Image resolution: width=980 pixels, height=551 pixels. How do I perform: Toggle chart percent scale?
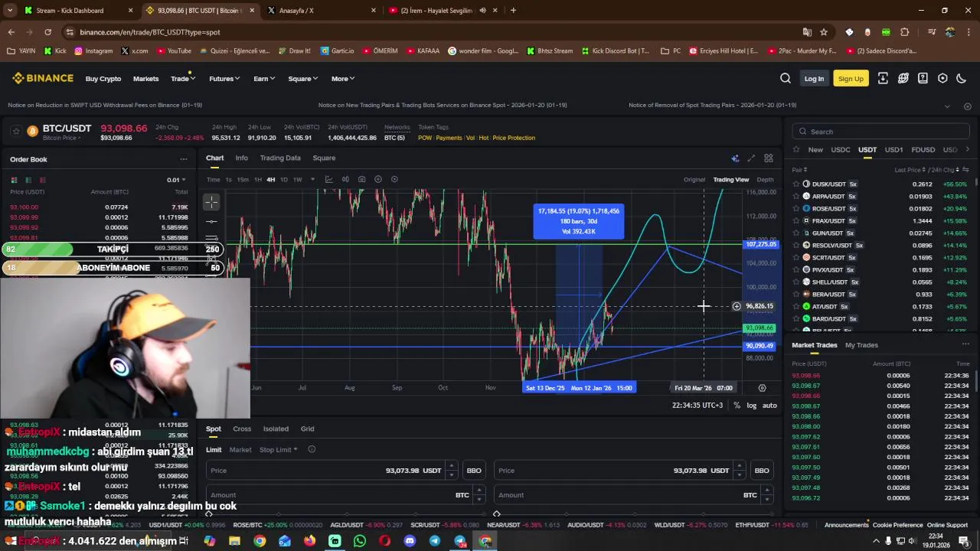[737, 406]
